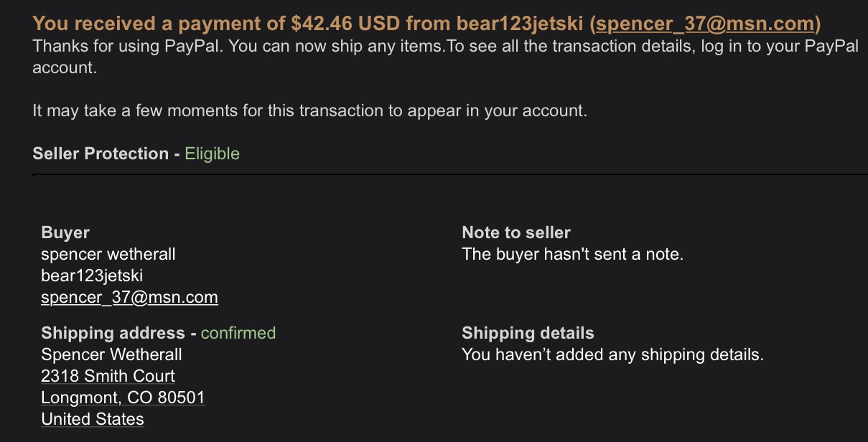Screen dimensions: 868x442
Task: Click the Buyer section heading
Action: pos(65,232)
